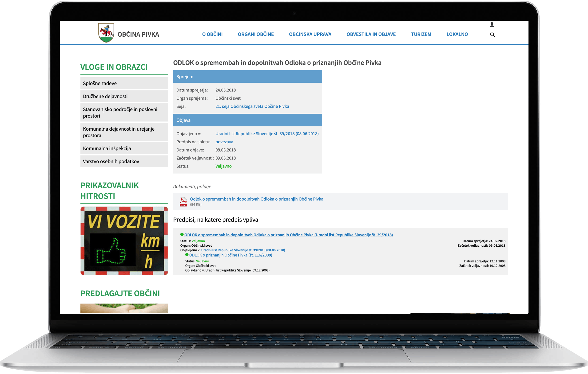Open the O OBČINI menu
This screenshot has height=374, width=588.
(212, 34)
